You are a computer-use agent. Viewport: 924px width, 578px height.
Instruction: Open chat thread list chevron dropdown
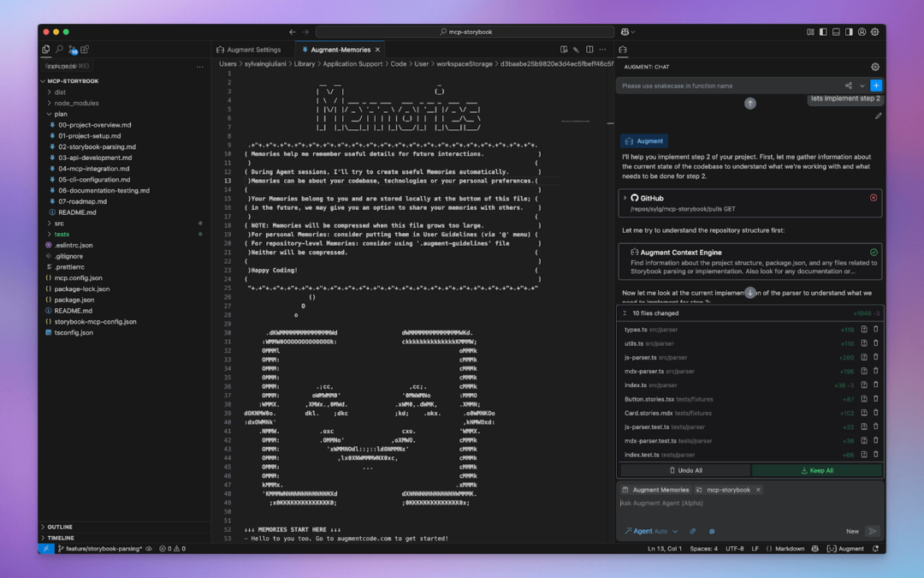(862, 86)
